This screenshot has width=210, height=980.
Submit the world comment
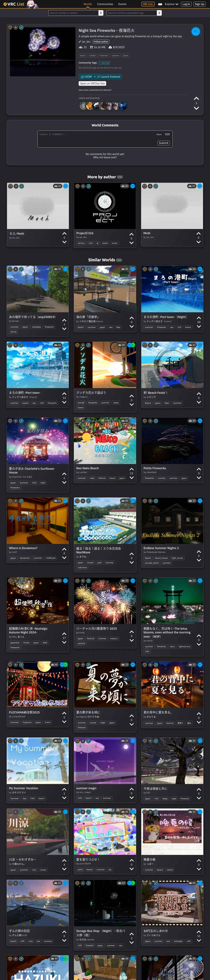(164, 143)
